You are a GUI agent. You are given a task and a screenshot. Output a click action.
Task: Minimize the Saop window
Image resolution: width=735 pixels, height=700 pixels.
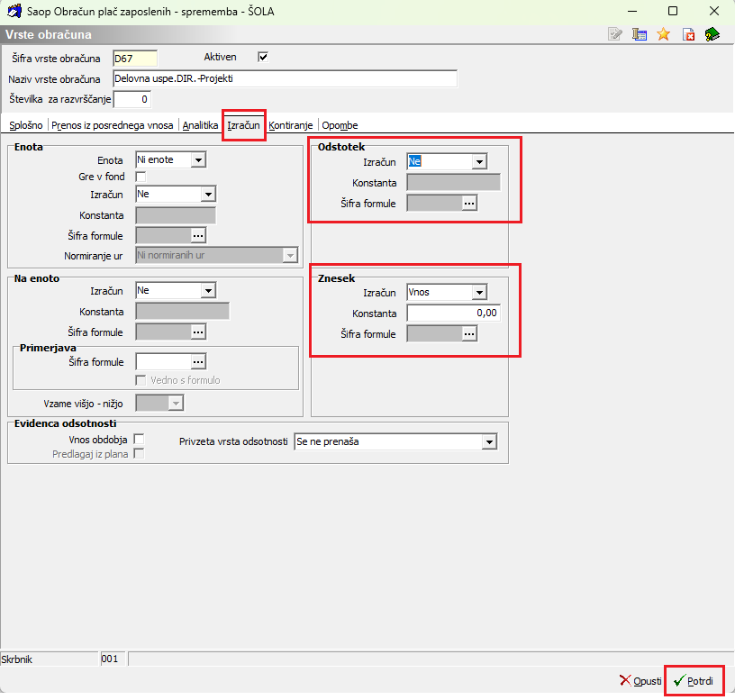(x=632, y=11)
